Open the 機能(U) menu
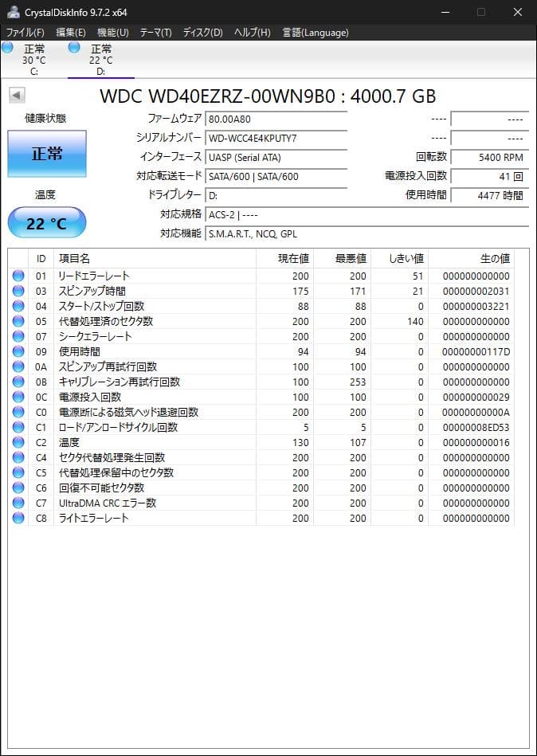 click(x=113, y=33)
